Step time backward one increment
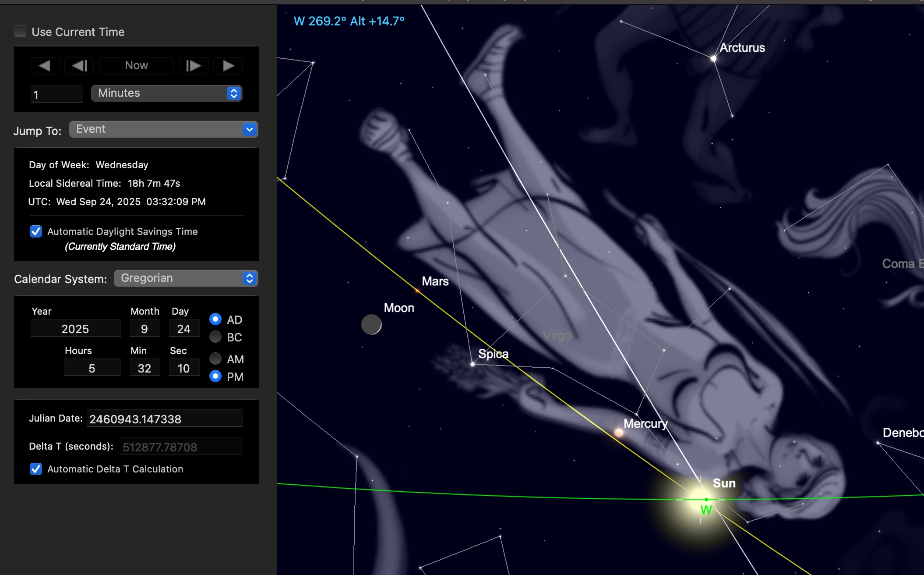Image resolution: width=924 pixels, height=575 pixels. (x=79, y=66)
